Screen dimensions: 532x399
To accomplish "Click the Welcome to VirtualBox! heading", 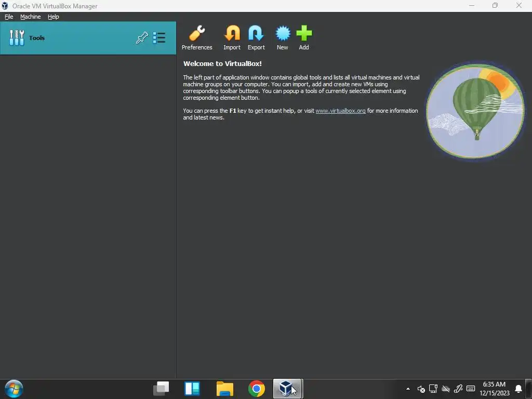I will [222, 63].
